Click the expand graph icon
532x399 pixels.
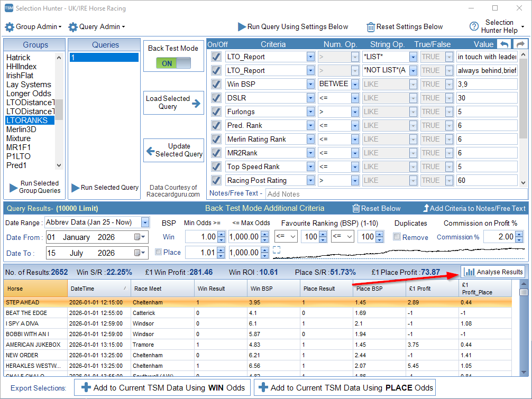click(x=277, y=250)
